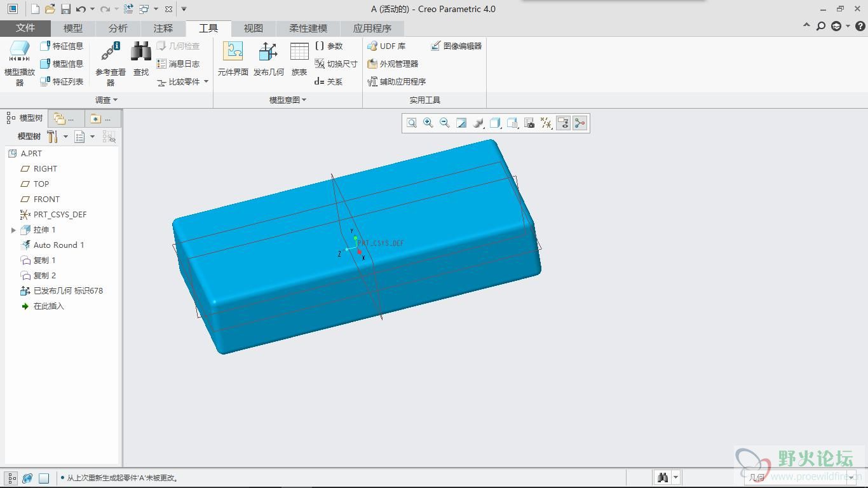The width and height of the screenshot is (868, 488).
Task: Click the Save disk icon
Action: 65,9
